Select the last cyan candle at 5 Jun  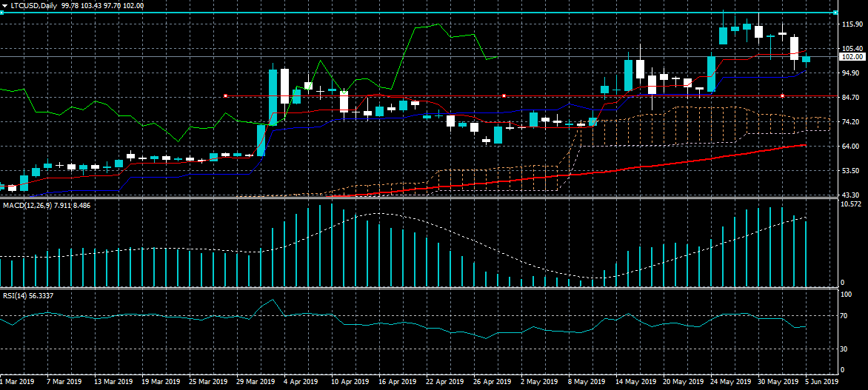tap(806, 59)
